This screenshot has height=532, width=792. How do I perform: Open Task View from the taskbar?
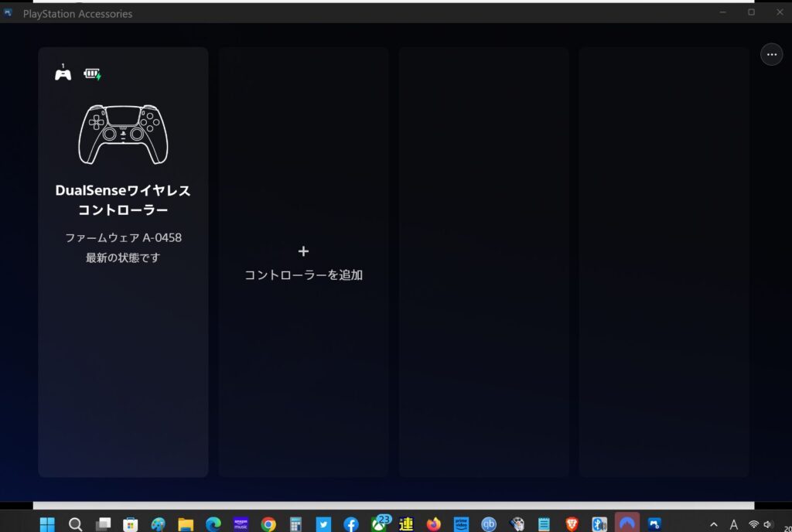(x=103, y=524)
